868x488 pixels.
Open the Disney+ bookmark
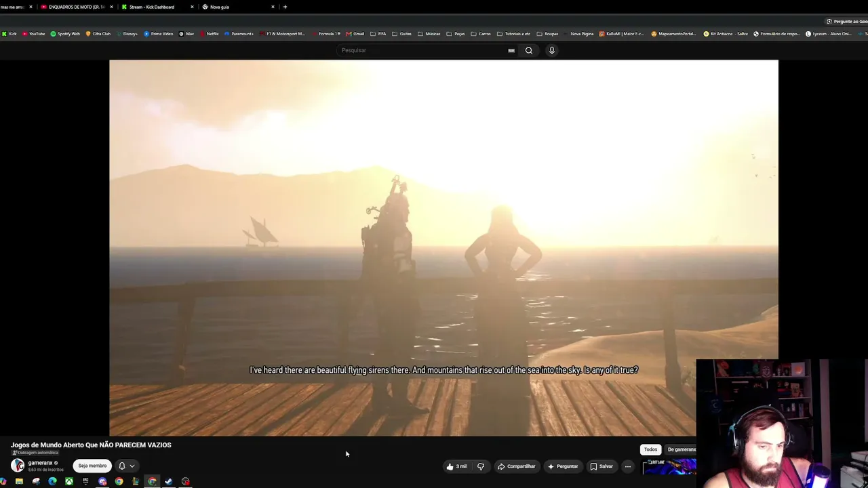click(x=127, y=34)
